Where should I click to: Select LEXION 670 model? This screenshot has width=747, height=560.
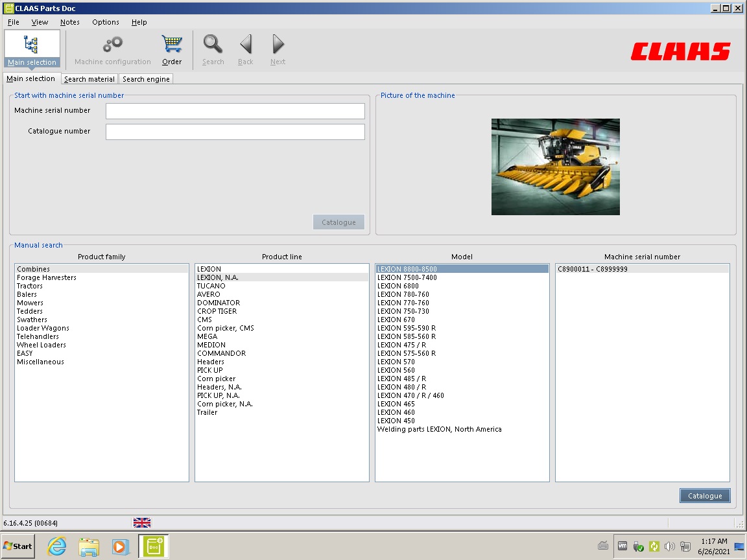(x=462, y=320)
